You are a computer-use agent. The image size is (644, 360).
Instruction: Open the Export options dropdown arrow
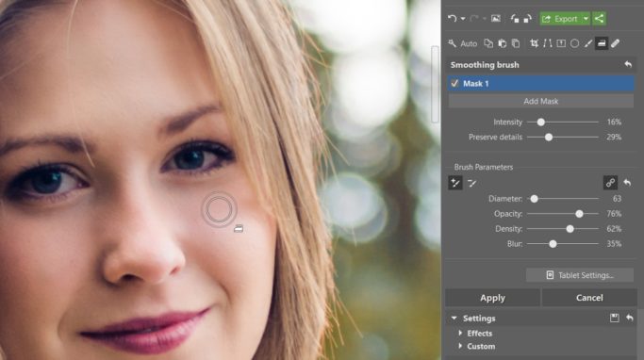(586, 19)
